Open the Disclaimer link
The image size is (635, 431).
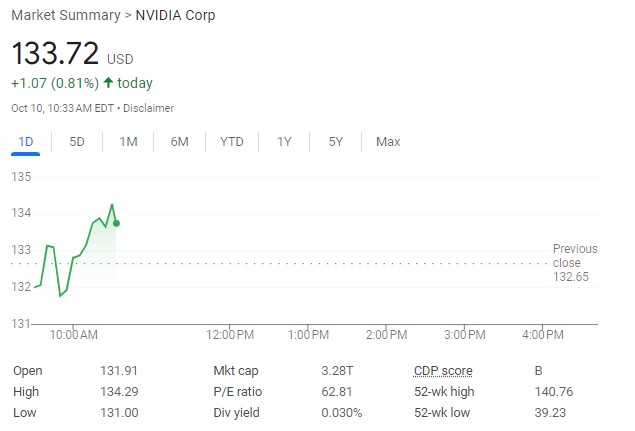pyautogui.click(x=148, y=108)
